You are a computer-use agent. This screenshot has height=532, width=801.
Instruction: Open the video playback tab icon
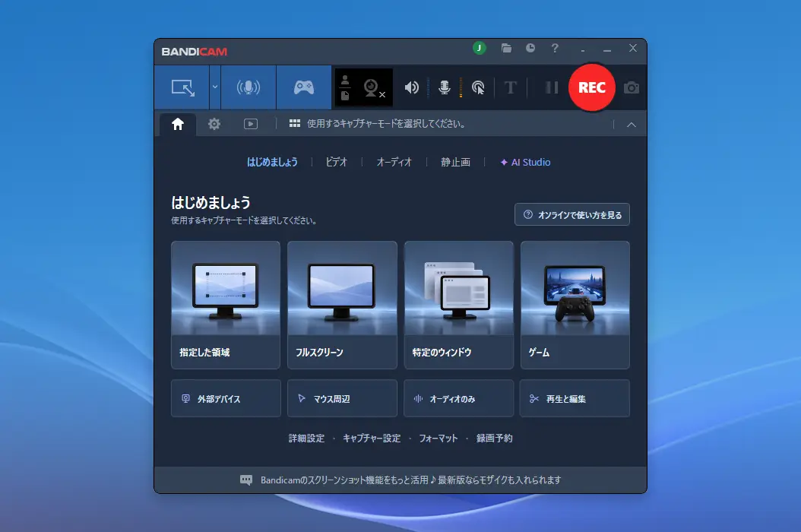tap(250, 124)
